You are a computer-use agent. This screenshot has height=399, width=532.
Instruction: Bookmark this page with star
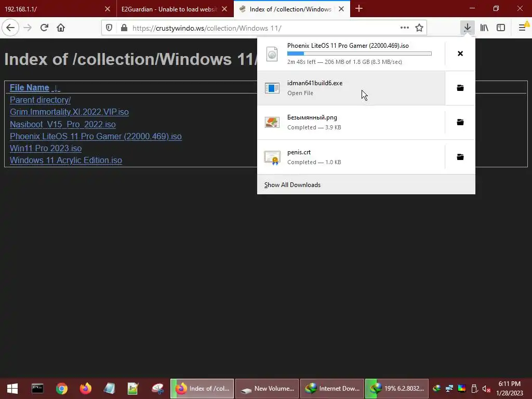click(x=419, y=28)
